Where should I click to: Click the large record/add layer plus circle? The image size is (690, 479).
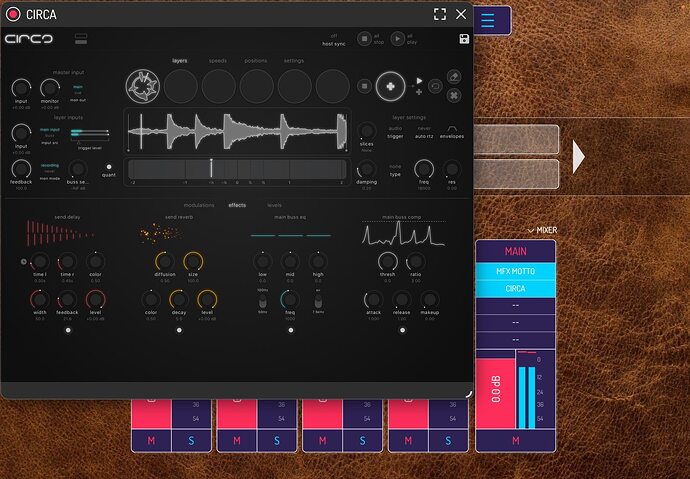(x=390, y=87)
